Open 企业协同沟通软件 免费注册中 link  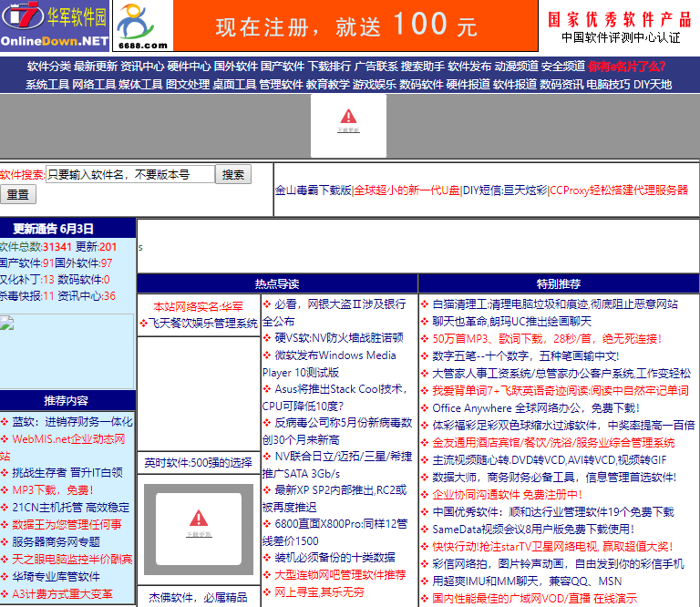tap(507, 495)
